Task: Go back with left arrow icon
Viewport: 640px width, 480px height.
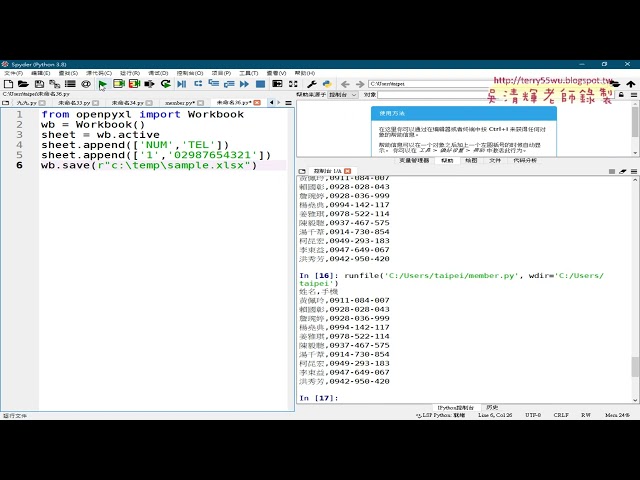Action: (345, 84)
